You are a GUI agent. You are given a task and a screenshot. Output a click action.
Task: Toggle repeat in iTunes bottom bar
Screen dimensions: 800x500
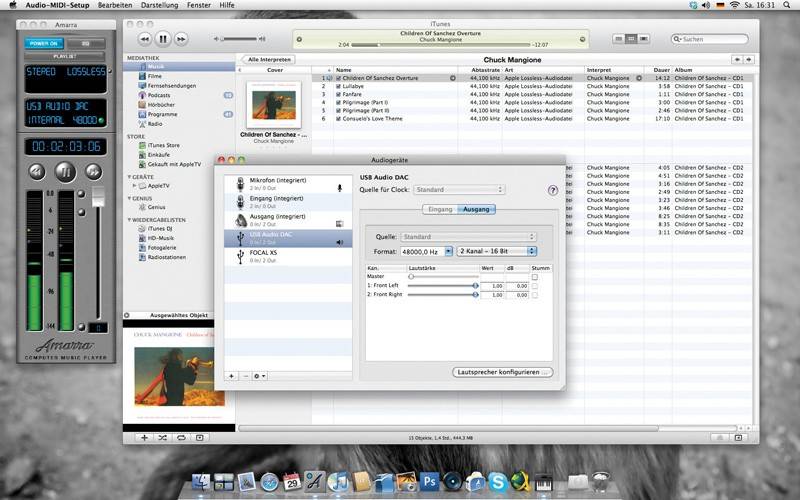click(181, 438)
